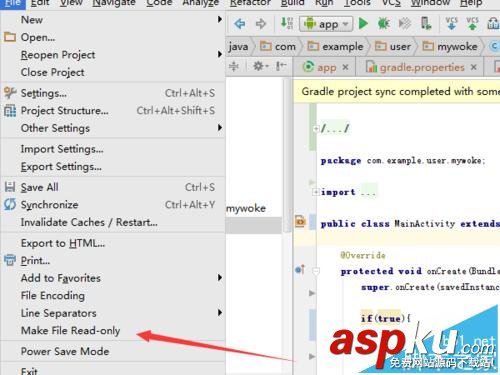500x375 pixels.
Task: Open the Navigate menu
Action: tap(114, 3)
